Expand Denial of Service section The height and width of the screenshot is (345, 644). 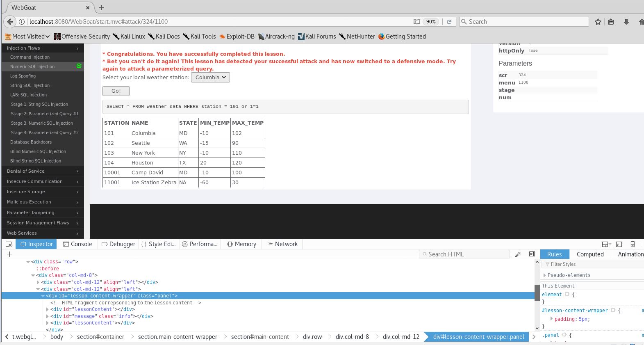click(42, 171)
